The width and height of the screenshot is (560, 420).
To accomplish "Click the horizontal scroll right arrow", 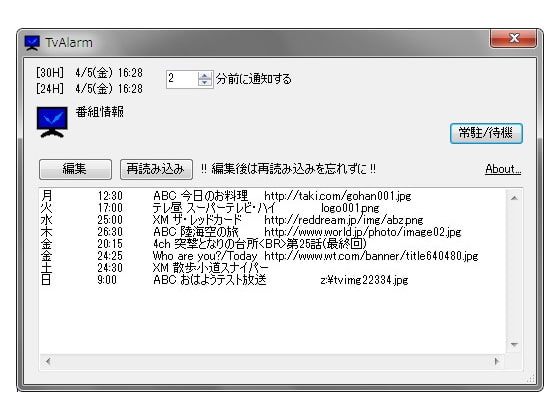I will (496, 361).
